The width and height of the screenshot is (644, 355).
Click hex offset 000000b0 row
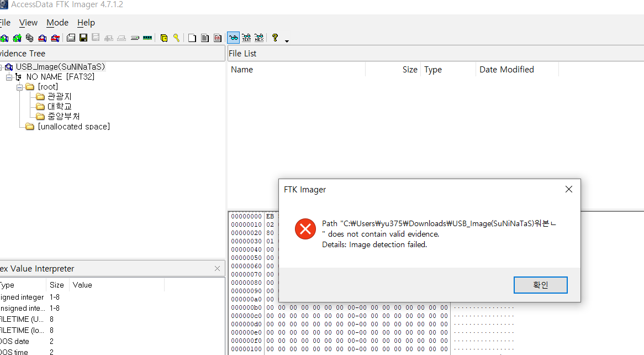pos(246,307)
